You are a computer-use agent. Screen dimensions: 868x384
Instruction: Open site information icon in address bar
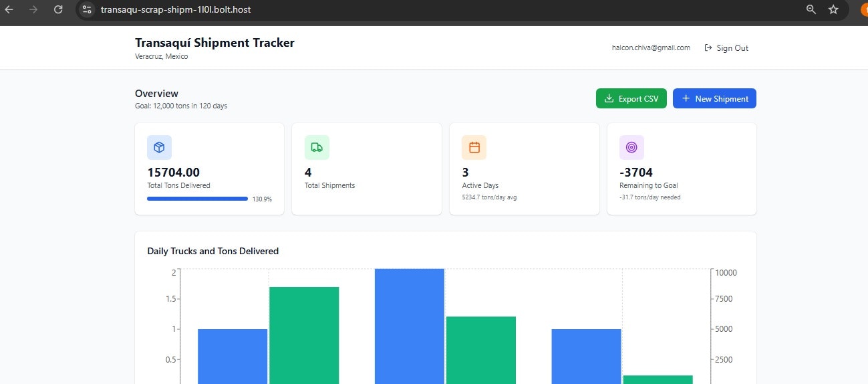pyautogui.click(x=87, y=9)
